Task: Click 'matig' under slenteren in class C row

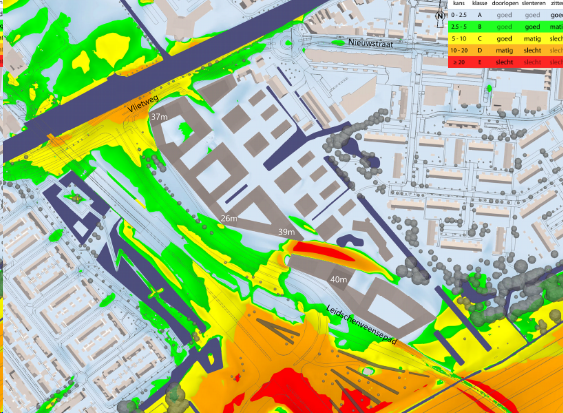Action: coord(532,39)
